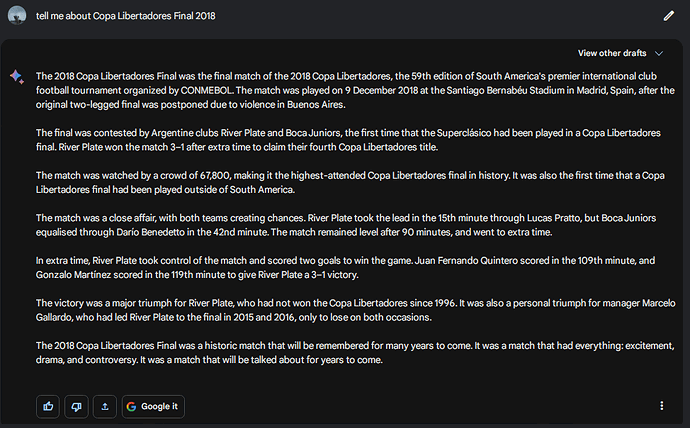Click the paragraph about crowd of 67,800
Screen dimensions: 690x428
coord(350,183)
